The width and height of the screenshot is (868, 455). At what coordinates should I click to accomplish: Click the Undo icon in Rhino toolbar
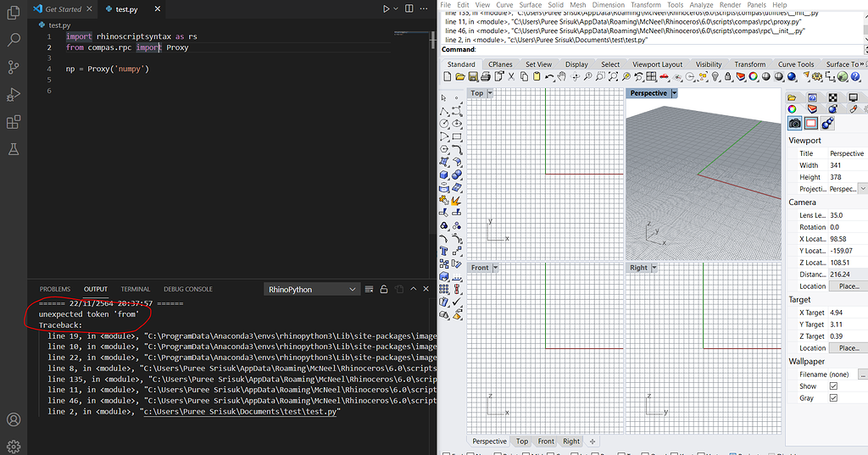point(549,77)
